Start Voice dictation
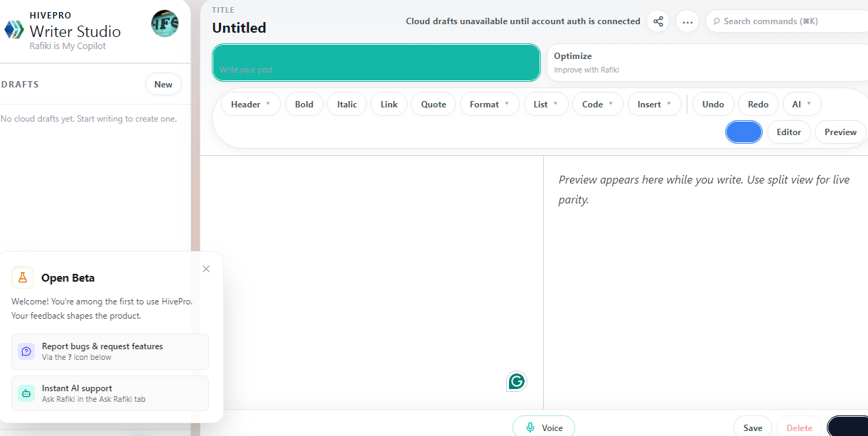This screenshot has height=436, width=868. (x=544, y=427)
